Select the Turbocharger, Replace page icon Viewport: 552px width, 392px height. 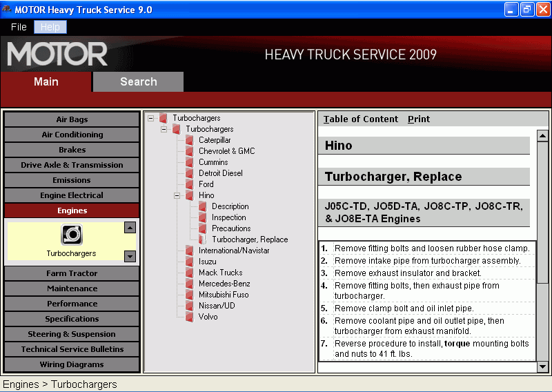coord(203,239)
